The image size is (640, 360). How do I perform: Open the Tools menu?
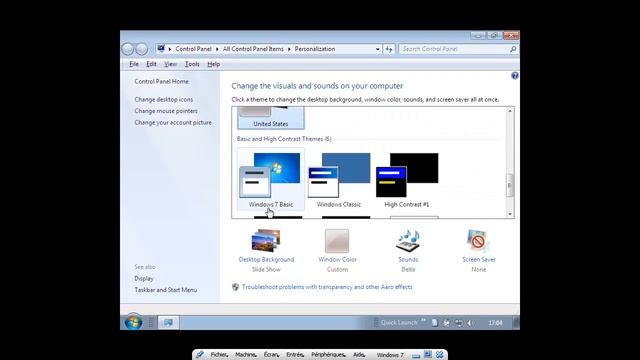pyautogui.click(x=192, y=64)
